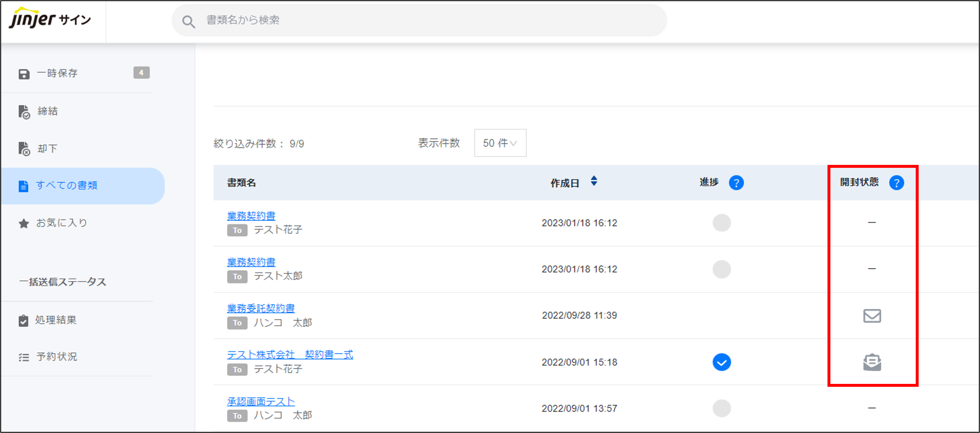Open 締結 in the sidebar
The image size is (980, 433).
pyautogui.click(x=47, y=111)
